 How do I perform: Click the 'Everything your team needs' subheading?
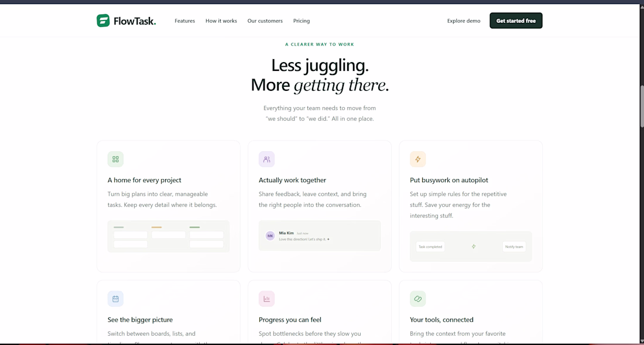tap(320, 114)
